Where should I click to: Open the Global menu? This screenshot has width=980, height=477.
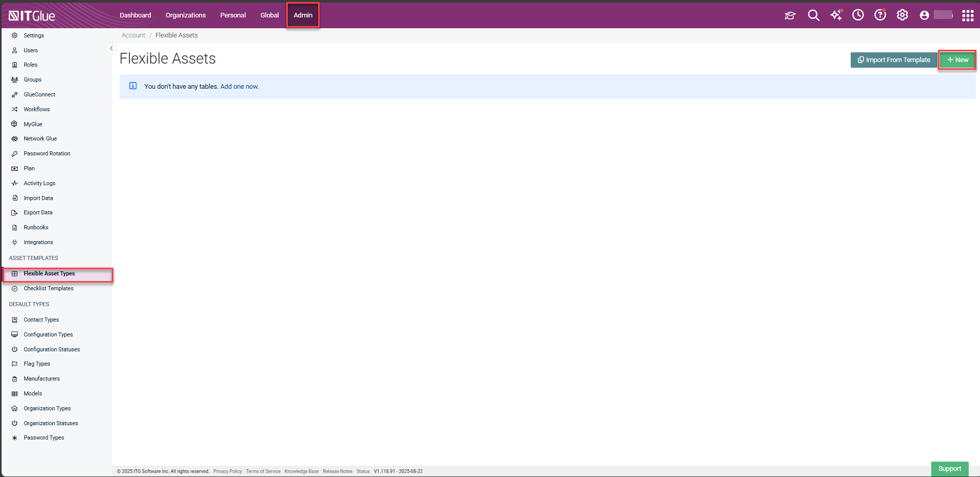(x=269, y=15)
